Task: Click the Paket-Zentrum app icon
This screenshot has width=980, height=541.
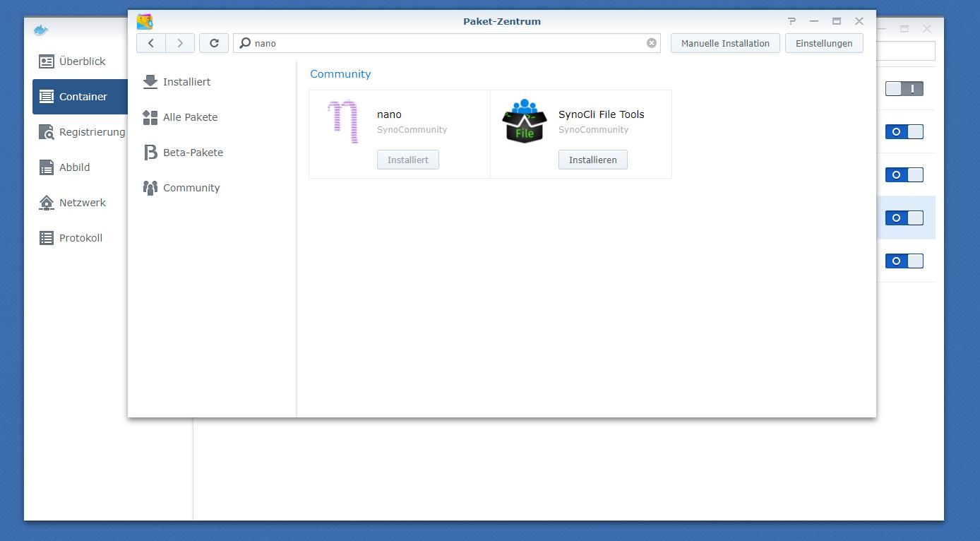Action: pyautogui.click(x=145, y=21)
